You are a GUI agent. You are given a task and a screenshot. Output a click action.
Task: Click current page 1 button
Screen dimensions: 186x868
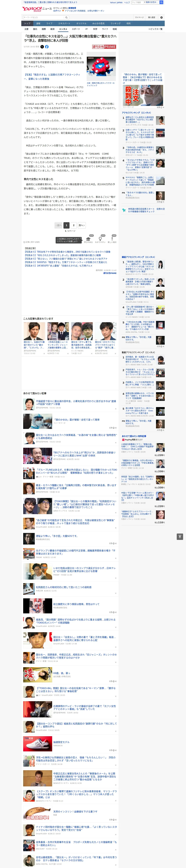tap(66, 225)
